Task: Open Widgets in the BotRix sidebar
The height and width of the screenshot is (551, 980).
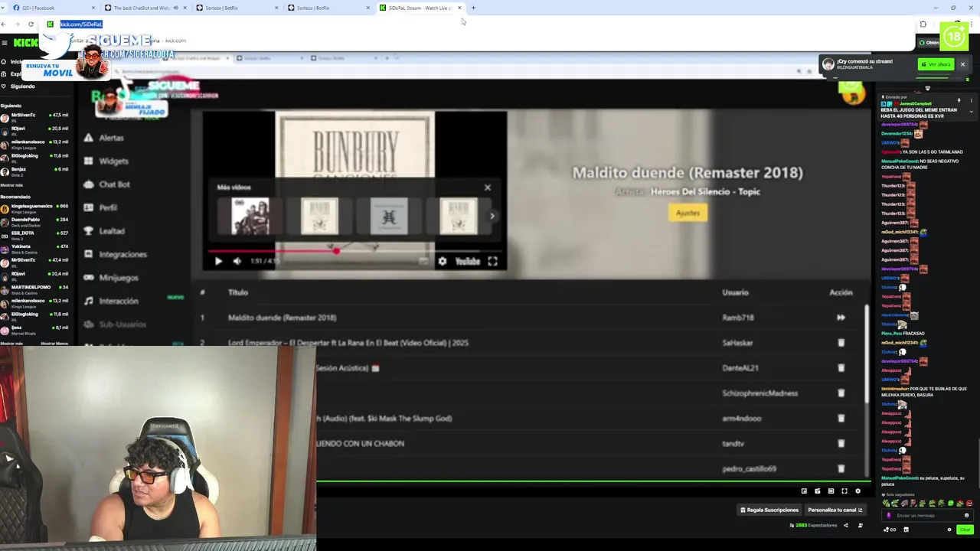Action: pyautogui.click(x=106, y=161)
